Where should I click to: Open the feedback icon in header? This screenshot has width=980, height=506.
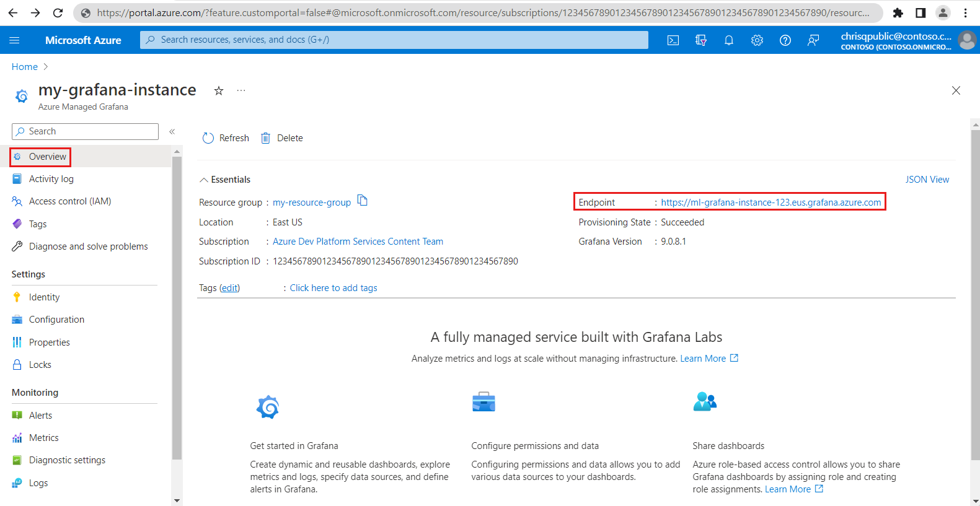813,40
